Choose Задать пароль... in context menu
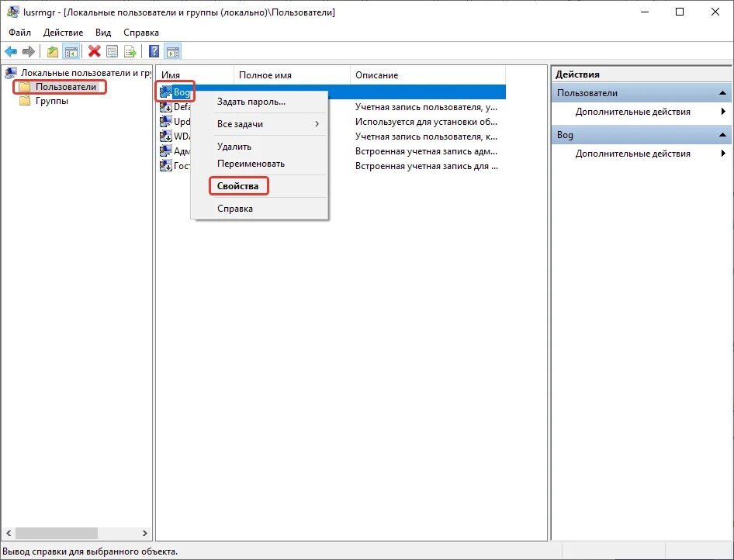734x560 pixels. (260, 102)
